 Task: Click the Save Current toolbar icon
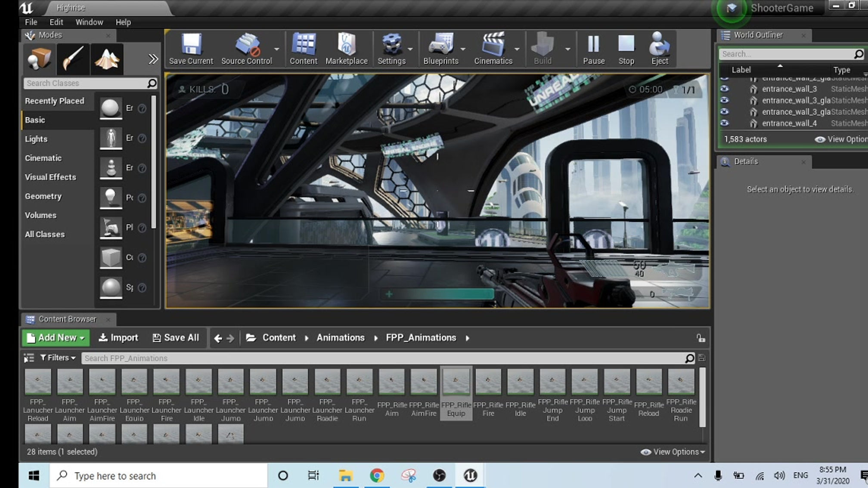tap(191, 49)
